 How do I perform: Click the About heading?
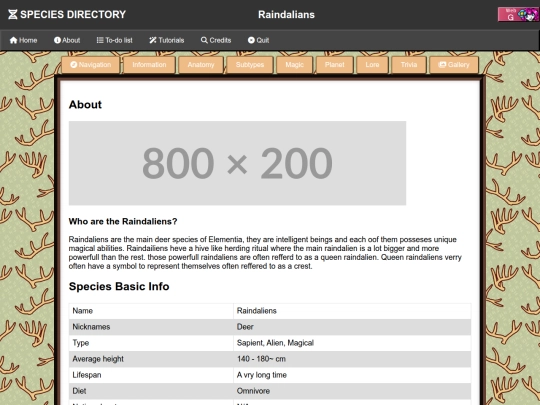click(85, 104)
